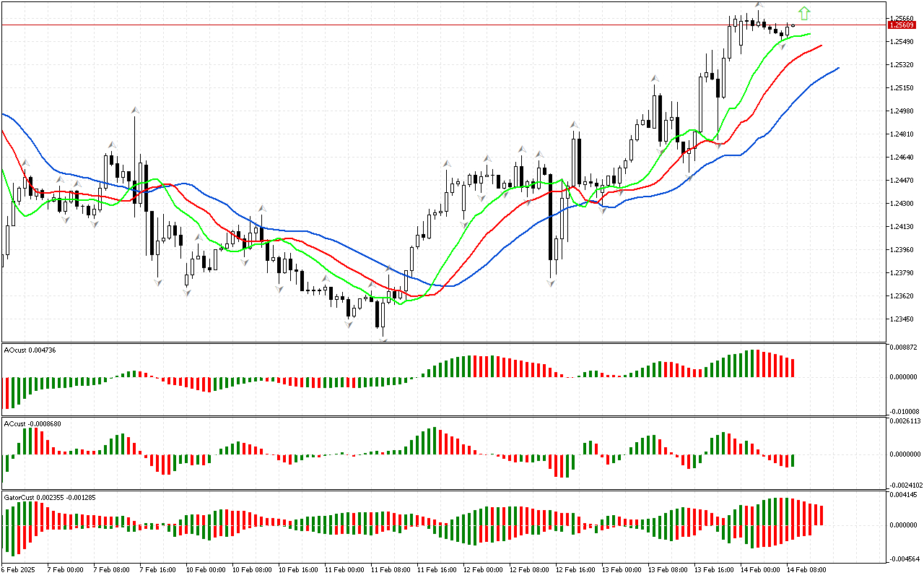Click the 7 Feb 08:00 time label

(112, 570)
